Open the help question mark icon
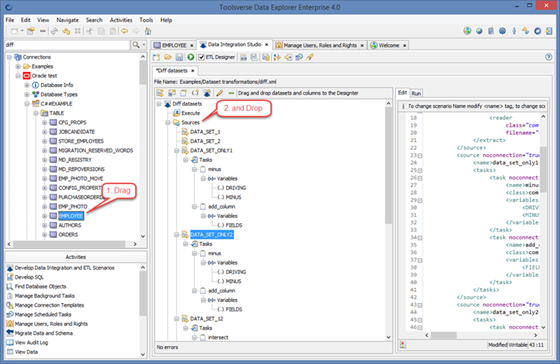 549,57
